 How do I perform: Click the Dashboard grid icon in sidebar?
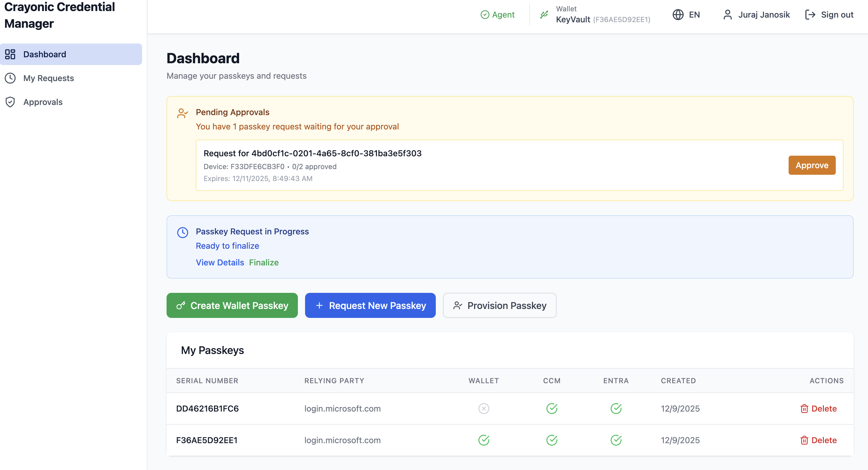10,54
